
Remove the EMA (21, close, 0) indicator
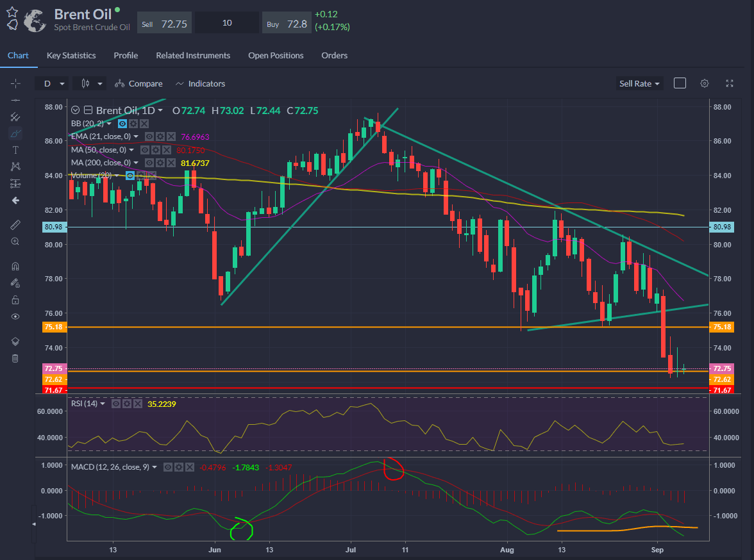tap(171, 136)
